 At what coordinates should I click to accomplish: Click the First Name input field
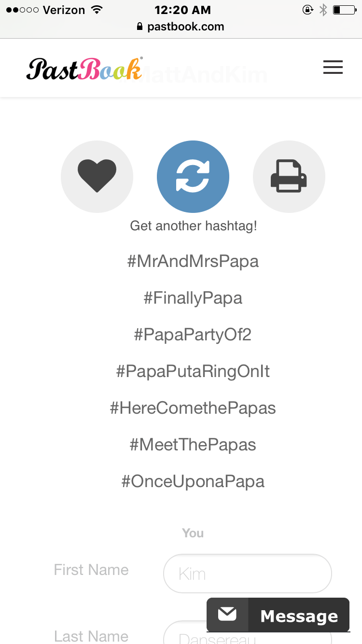pyautogui.click(x=248, y=574)
